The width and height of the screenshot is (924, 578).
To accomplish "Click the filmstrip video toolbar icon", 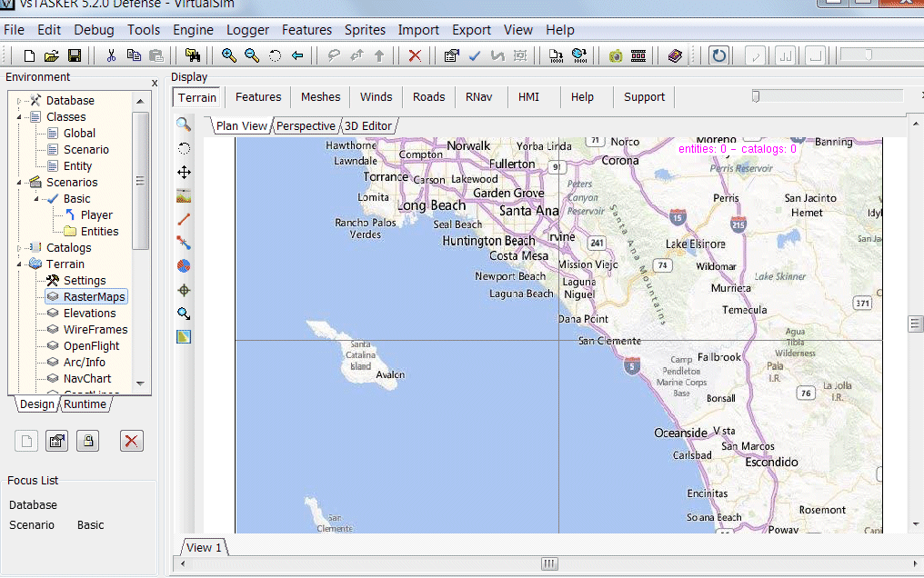I will click(x=638, y=56).
